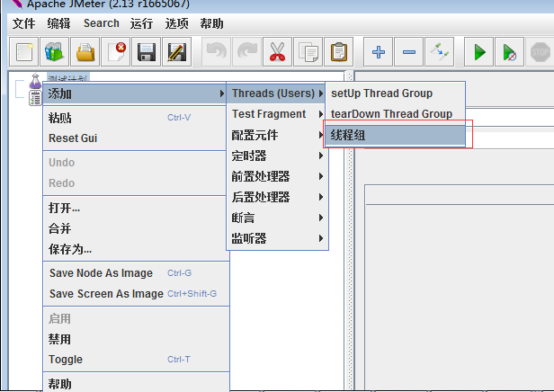Click 粘贴 in context menu

click(135, 118)
